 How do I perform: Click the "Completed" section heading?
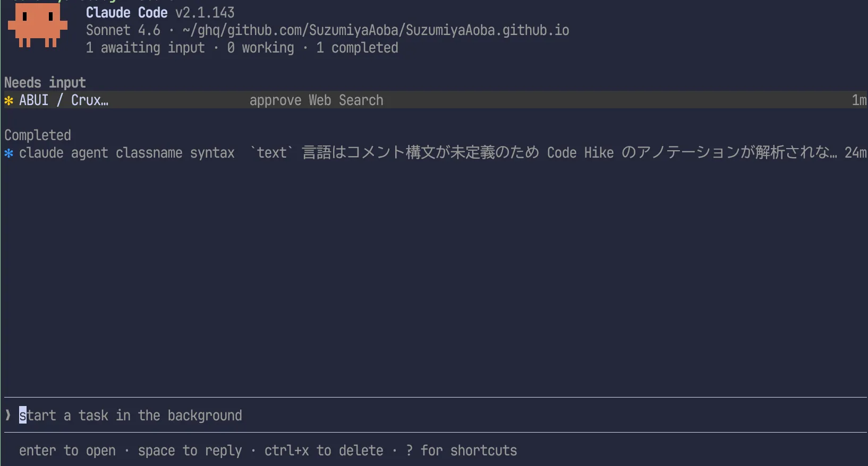pyautogui.click(x=38, y=135)
